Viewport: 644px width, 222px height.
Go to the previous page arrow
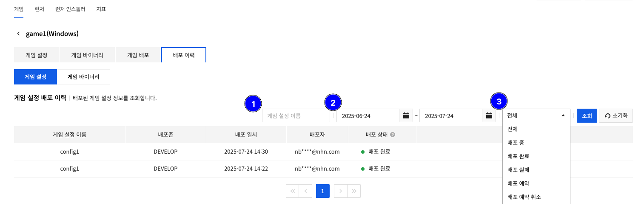pos(305,191)
